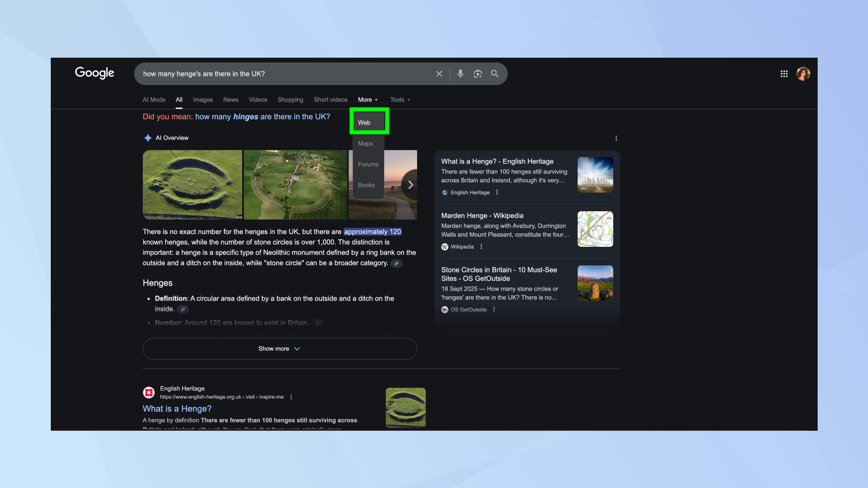The image size is (868, 488).
Task: Switch to the Images tab
Action: (x=203, y=100)
